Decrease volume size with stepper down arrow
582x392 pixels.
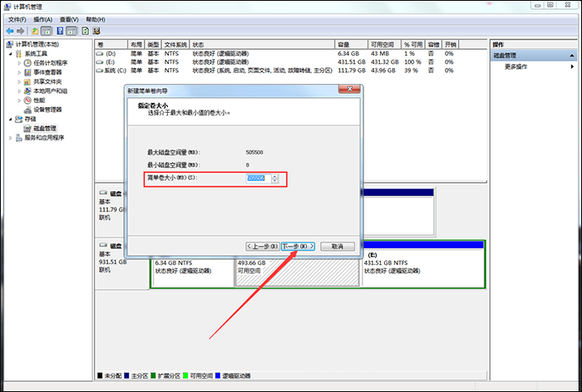[274, 180]
